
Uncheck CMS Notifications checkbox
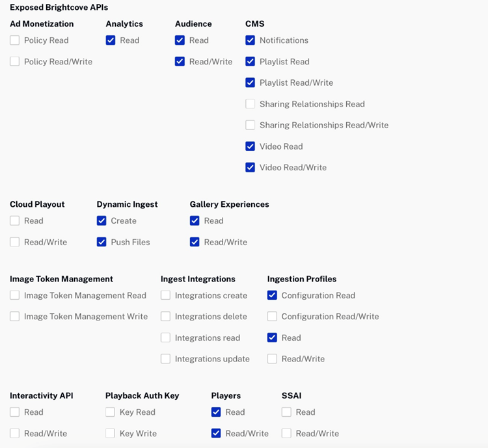click(x=251, y=40)
